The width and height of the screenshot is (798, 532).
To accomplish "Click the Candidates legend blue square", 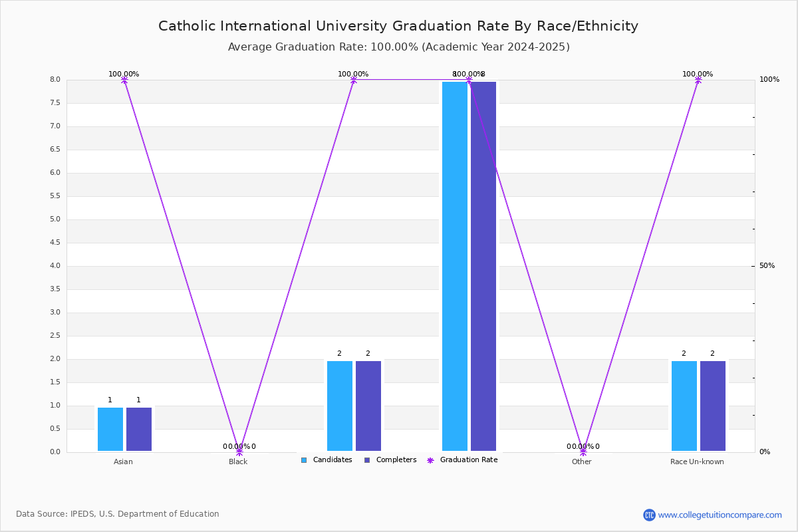I will click(x=304, y=460).
